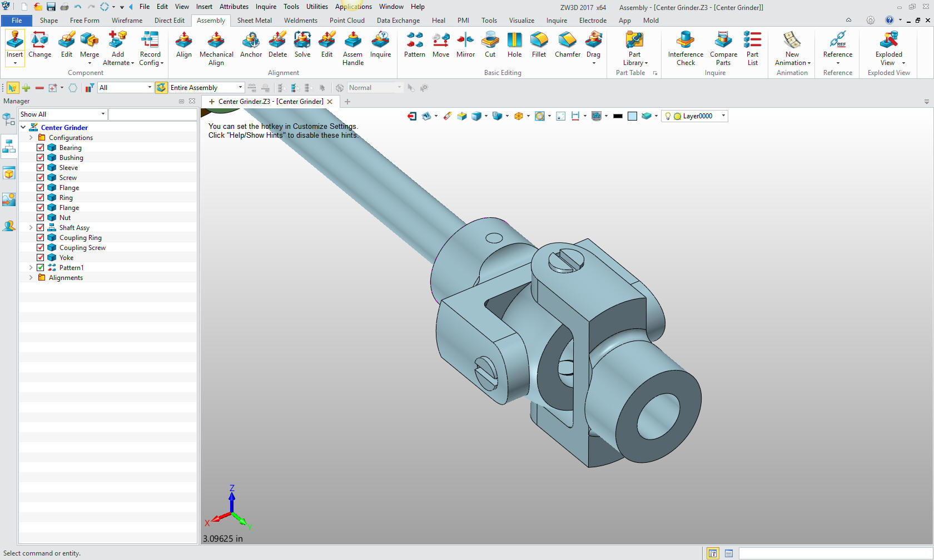Uncheck the Bearing component checkbox
The width and height of the screenshot is (934, 560).
pos(41,148)
